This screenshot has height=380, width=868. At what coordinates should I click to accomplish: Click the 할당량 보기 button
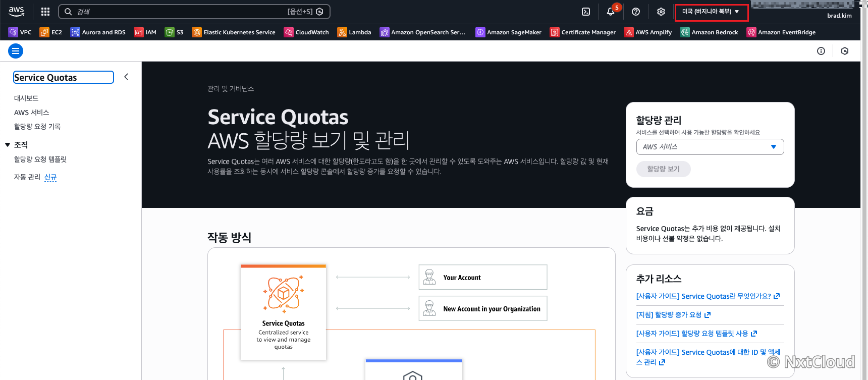pyautogui.click(x=664, y=169)
